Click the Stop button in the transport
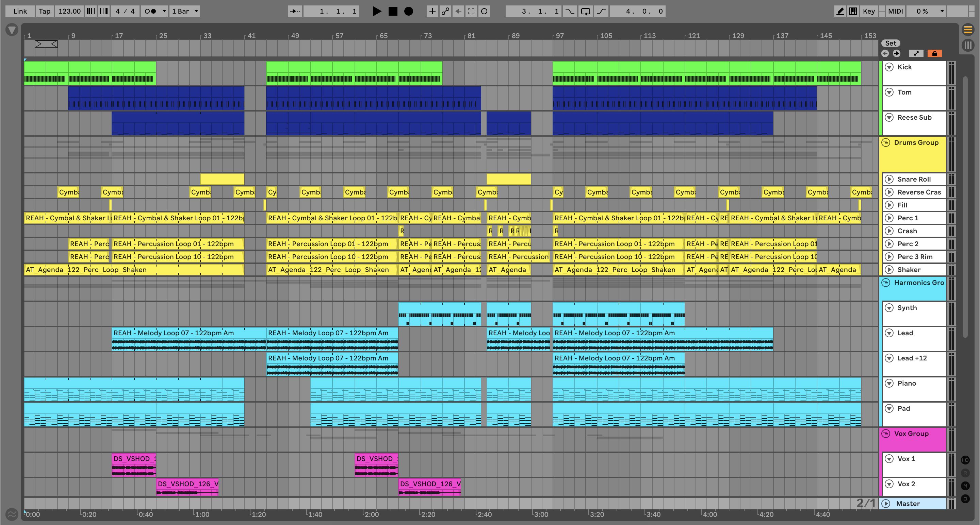The height and width of the screenshot is (525, 980). coord(393,12)
